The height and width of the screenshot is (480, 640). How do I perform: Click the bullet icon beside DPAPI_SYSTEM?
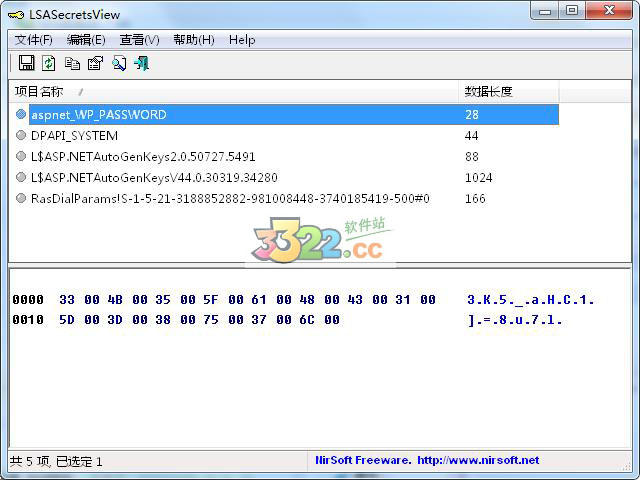pos(21,135)
